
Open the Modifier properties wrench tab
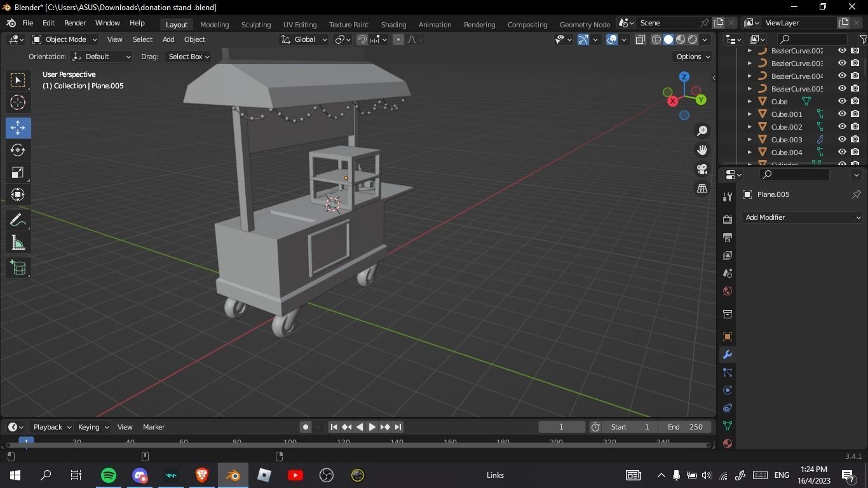click(x=727, y=355)
